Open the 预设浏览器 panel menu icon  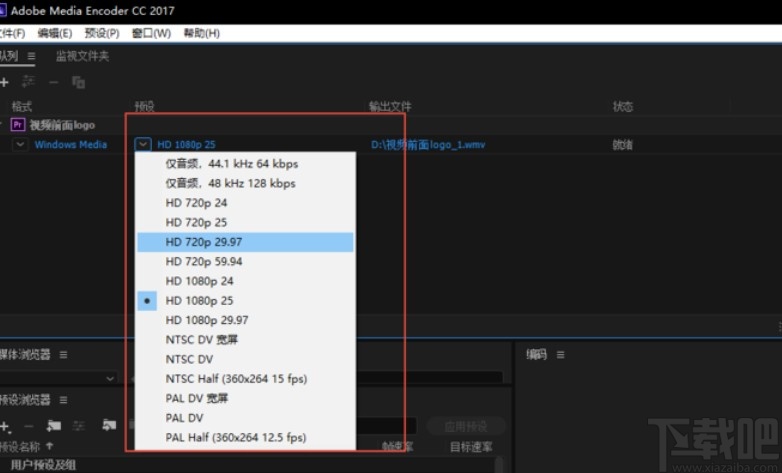(63, 400)
